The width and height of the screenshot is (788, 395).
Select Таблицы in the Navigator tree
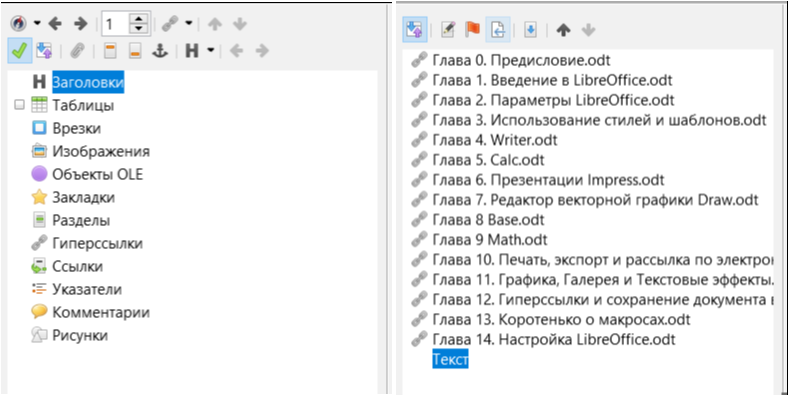point(83,105)
